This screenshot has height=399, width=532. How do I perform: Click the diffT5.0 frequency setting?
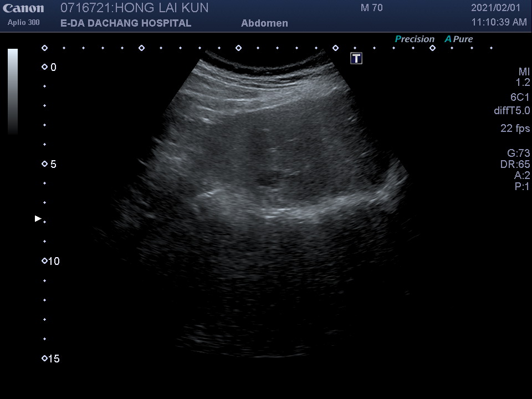(511, 111)
